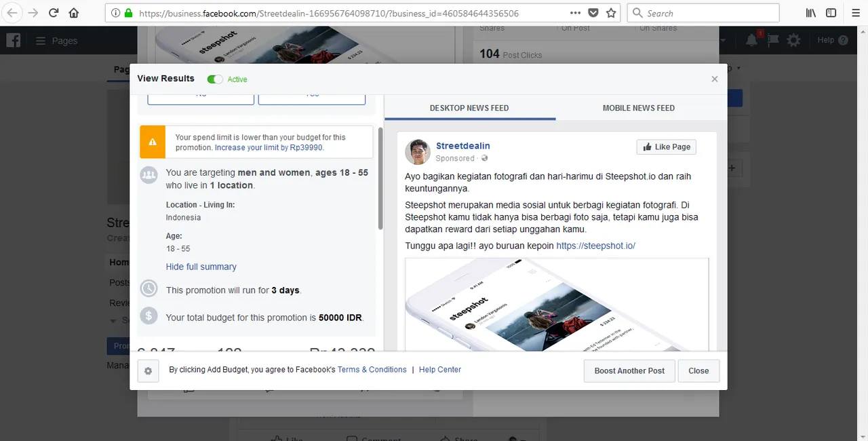The image size is (868, 441).
Task: Reload the page
Action: (x=54, y=13)
